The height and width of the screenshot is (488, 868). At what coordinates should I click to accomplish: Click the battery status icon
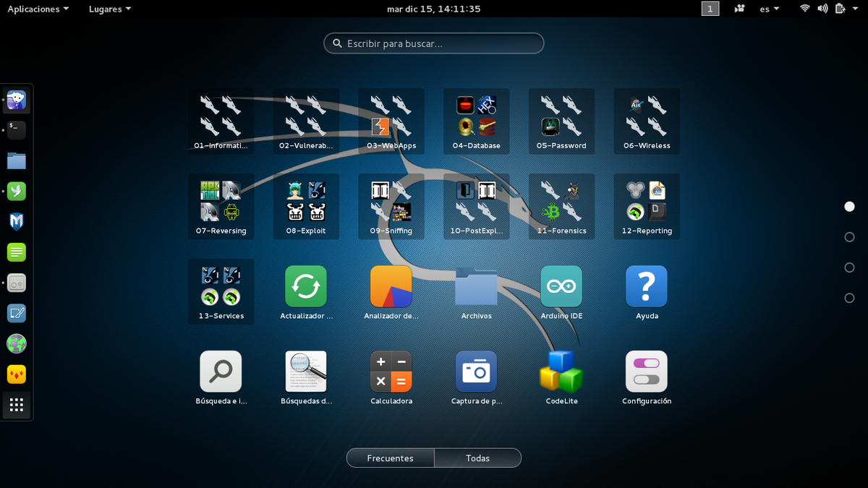(x=841, y=9)
